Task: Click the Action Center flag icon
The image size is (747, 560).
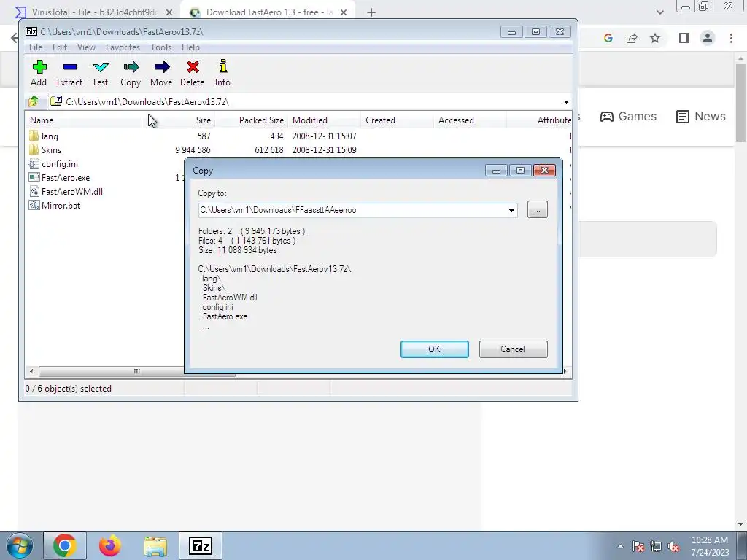Action: [x=638, y=546]
